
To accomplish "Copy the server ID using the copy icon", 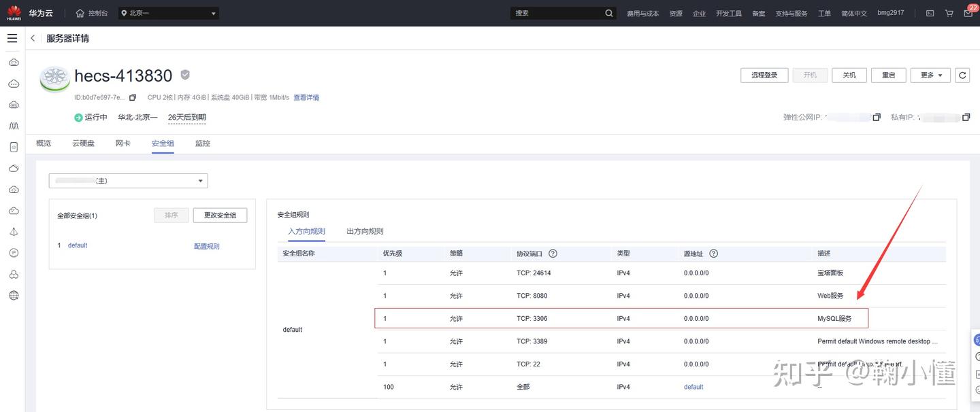I will pyautogui.click(x=133, y=97).
